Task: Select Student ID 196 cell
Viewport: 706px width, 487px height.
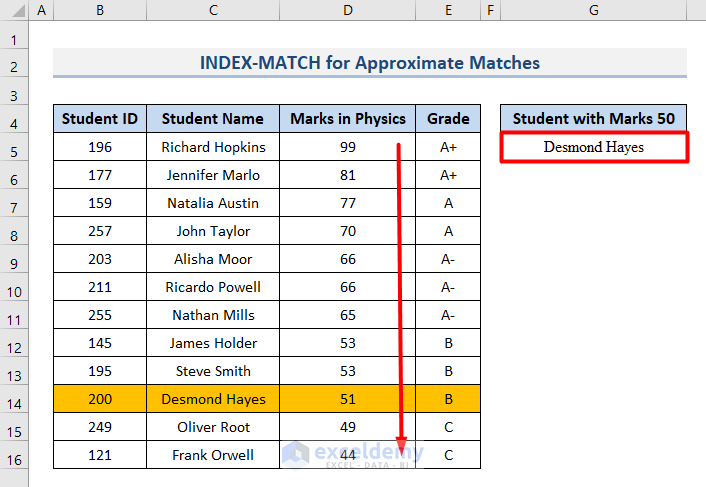Action: (100, 147)
